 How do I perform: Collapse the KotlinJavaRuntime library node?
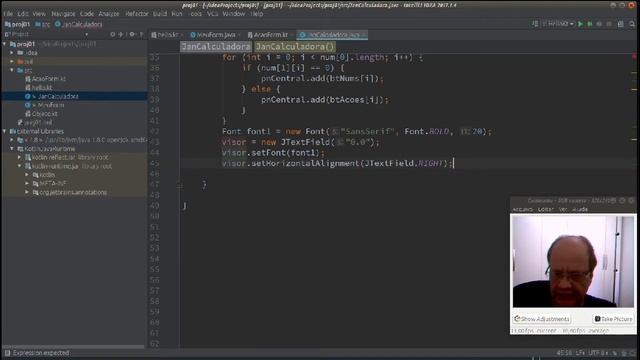12,149
